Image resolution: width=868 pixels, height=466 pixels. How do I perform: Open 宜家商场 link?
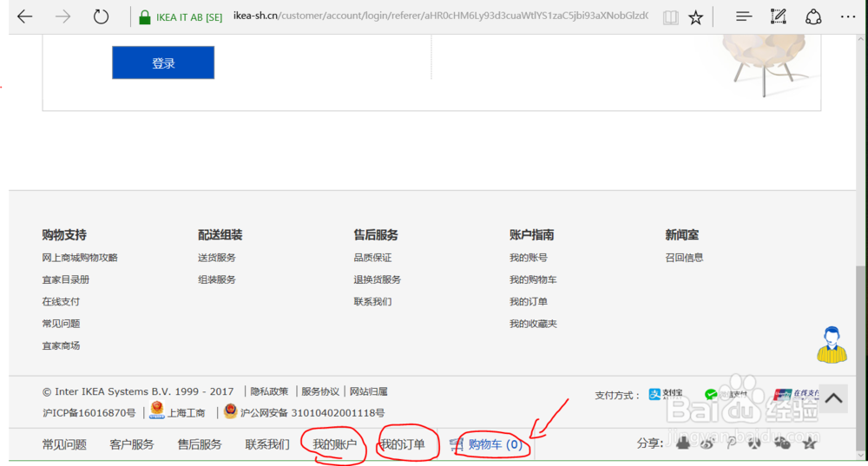(61, 346)
